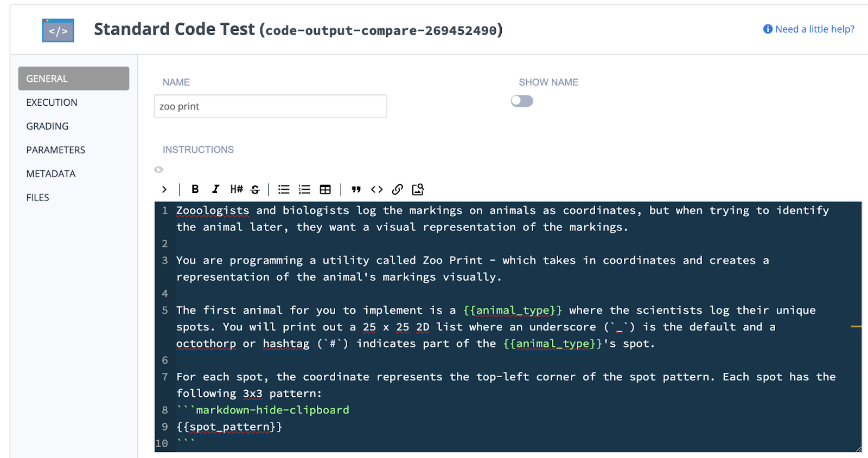Viewport: 868px width, 458px height.
Task: Click the Name field containing 'zoo print'
Action: (x=270, y=106)
